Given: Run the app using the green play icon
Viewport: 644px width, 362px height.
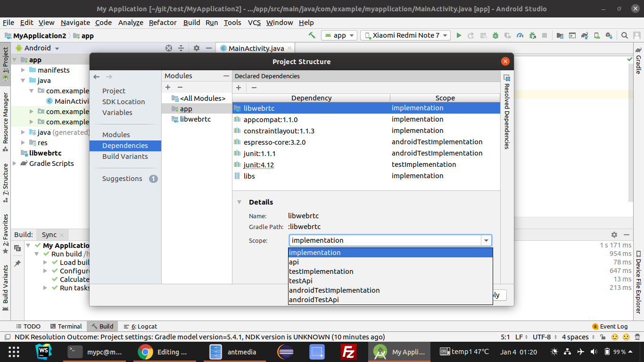Looking at the screenshot, I should click(459, 35).
